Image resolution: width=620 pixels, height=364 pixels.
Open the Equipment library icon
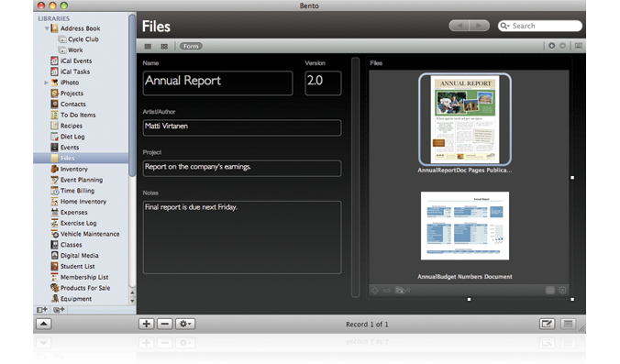pyautogui.click(x=54, y=299)
